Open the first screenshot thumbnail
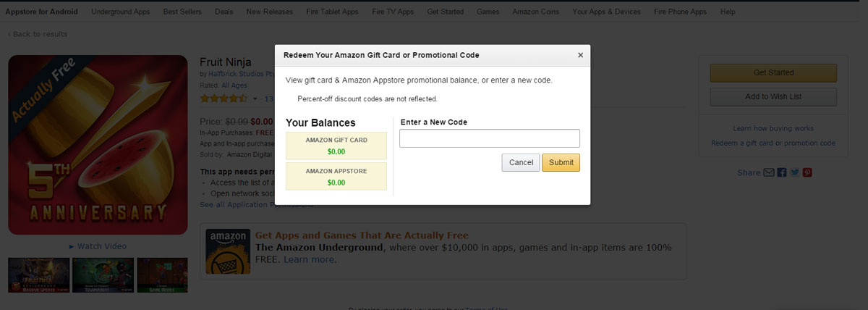This screenshot has width=868, height=310. 39,275
